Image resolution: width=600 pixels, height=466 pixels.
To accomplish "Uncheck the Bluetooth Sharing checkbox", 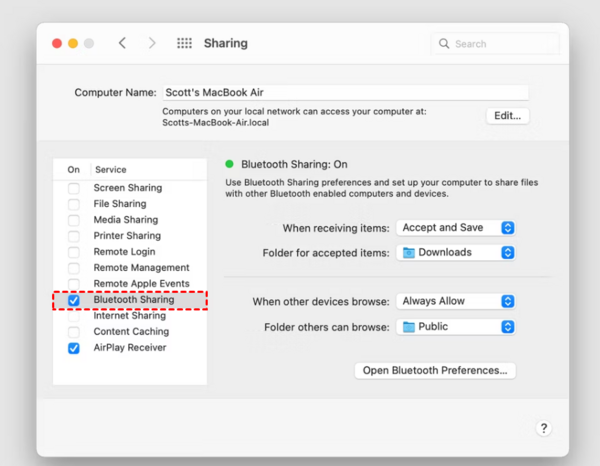I will coord(74,300).
